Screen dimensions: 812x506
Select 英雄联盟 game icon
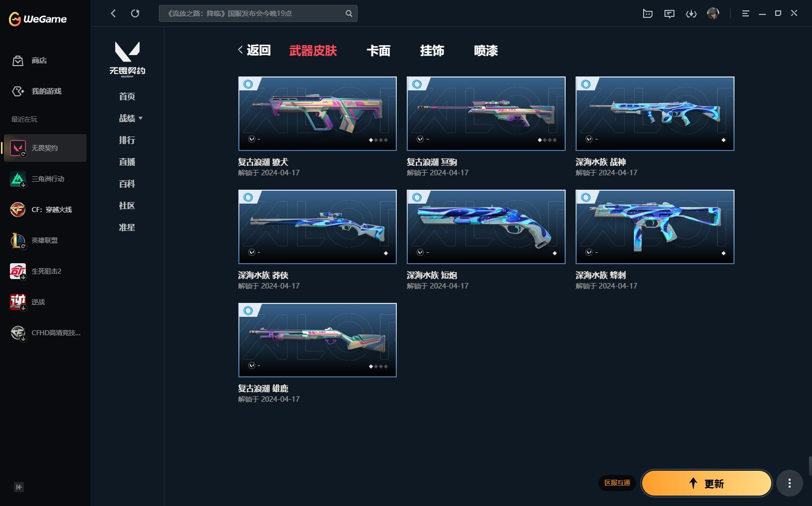point(18,240)
